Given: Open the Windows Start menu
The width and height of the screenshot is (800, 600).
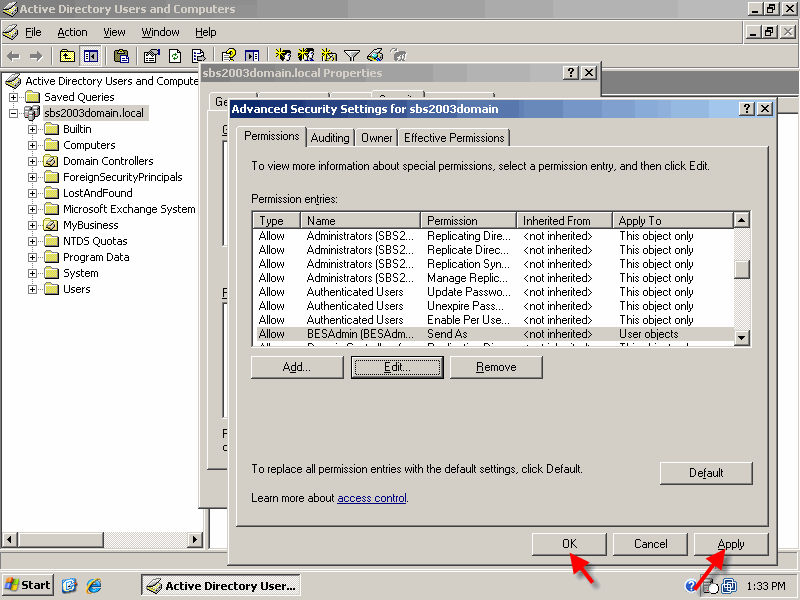Looking at the screenshot, I should pyautogui.click(x=28, y=585).
